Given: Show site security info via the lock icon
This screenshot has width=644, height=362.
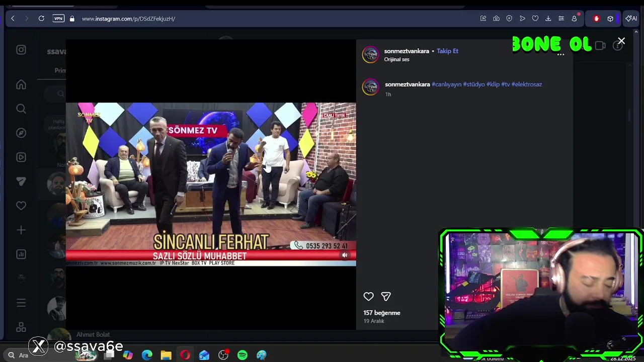Looking at the screenshot, I should 72,19.
